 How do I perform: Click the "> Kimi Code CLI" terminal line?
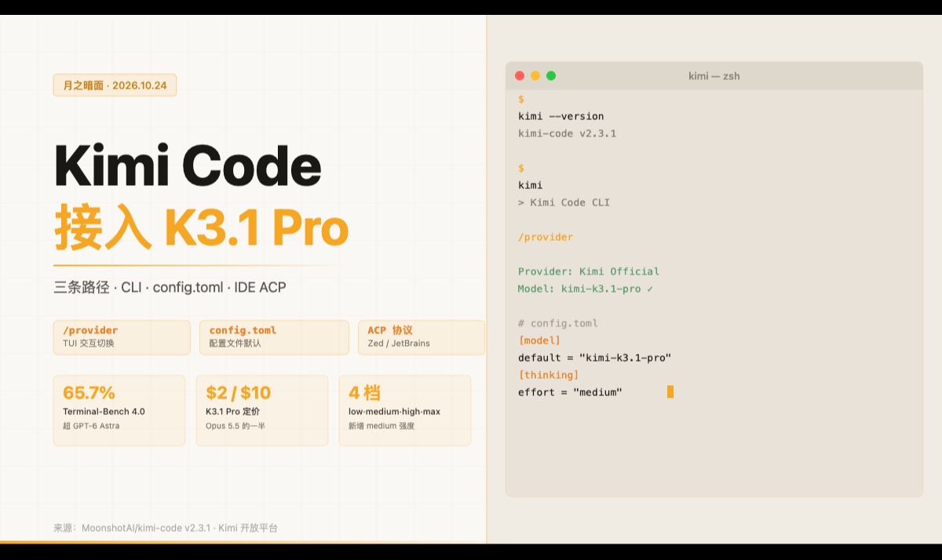point(564,202)
